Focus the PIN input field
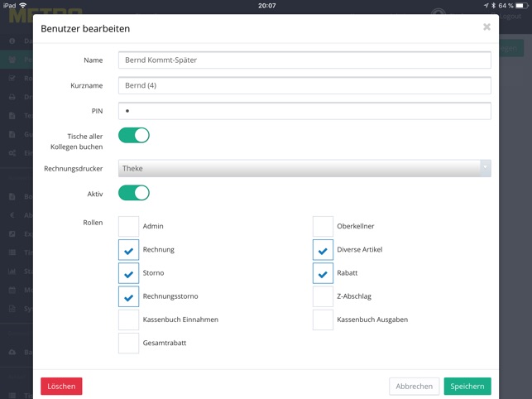532x399 pixels. point(304,111)
